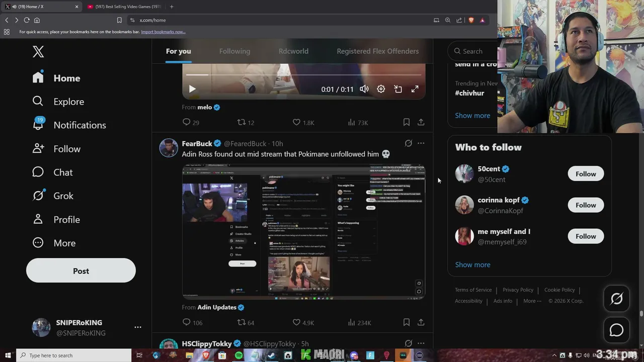Image resolution: width=644 pixels, height=362 pixels.
Task: Click Grok icon on HSClippyTokky post
Action: [409, 343]
